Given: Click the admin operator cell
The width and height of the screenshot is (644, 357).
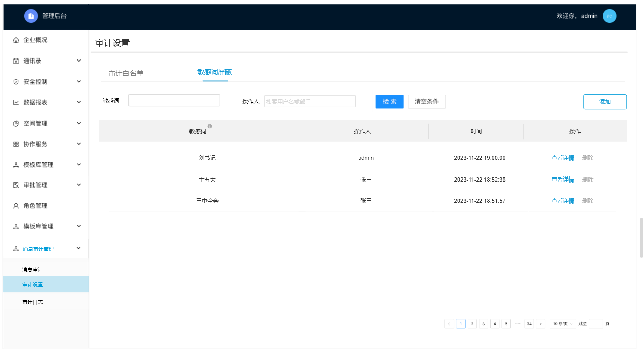Looking at the screenshot, I should pos(366,158).
